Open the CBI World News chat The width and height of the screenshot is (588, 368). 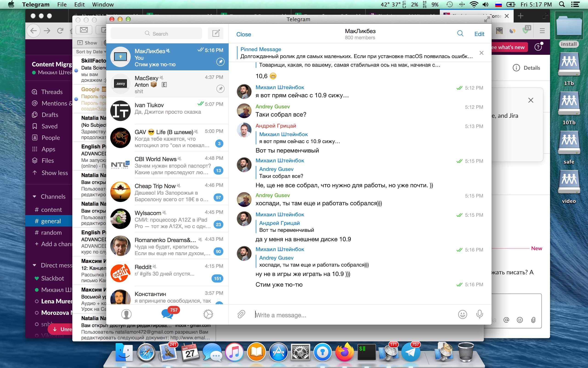coord(167,165)
